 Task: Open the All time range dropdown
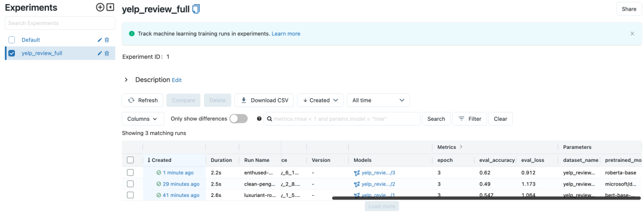pos(378,100)
